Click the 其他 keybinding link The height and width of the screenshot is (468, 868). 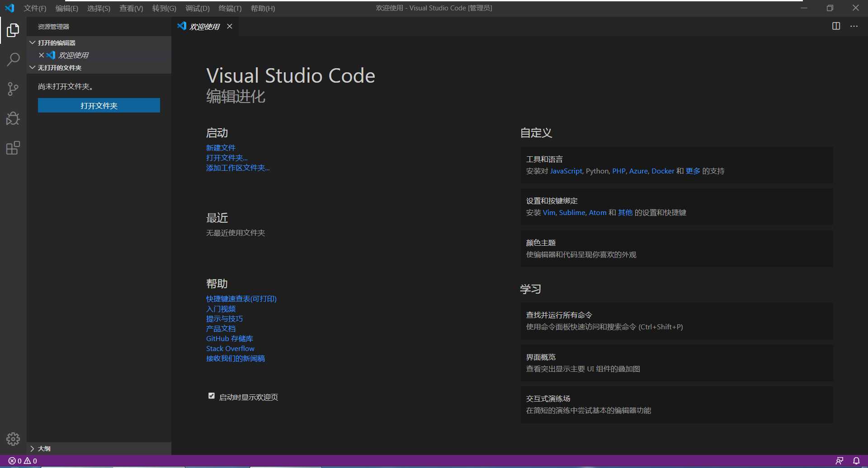click(625, 212)
